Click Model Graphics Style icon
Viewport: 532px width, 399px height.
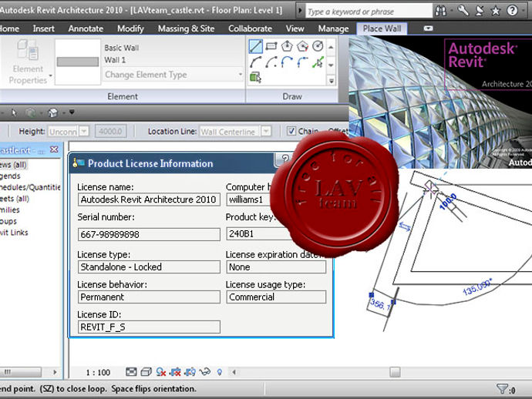pos(146,372)
